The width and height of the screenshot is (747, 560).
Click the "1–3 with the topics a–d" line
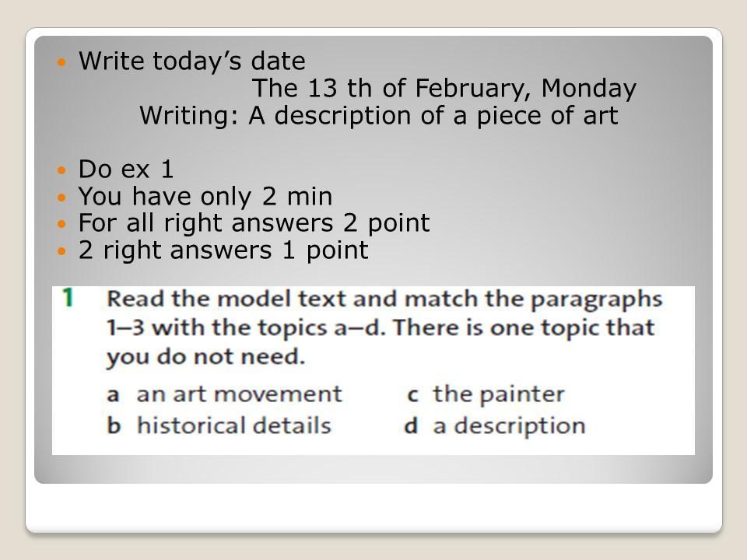[381, 328]
